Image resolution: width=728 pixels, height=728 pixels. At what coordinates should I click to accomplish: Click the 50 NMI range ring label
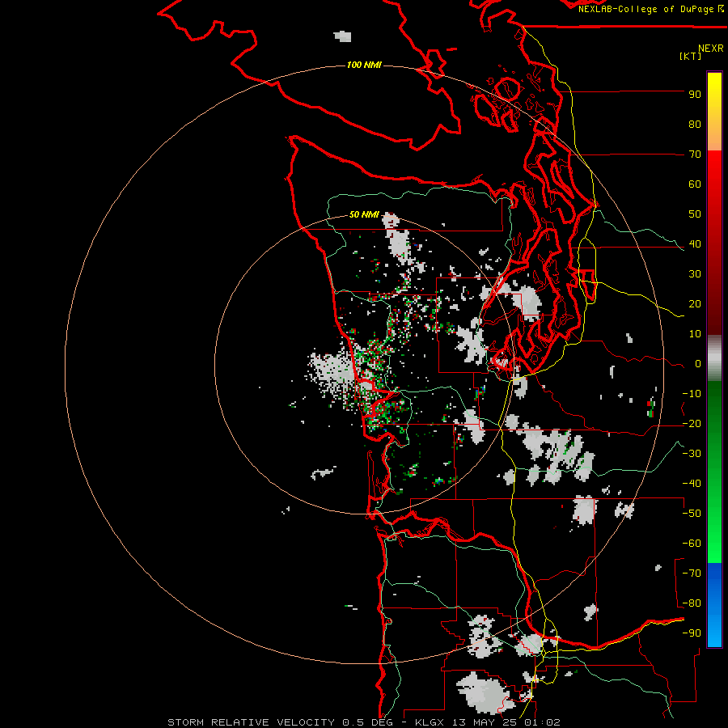[364, 214]
